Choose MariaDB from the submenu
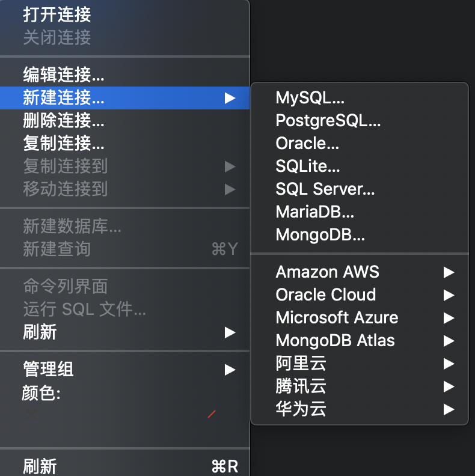This screenshot has height=476, width=475. point(314,212)
